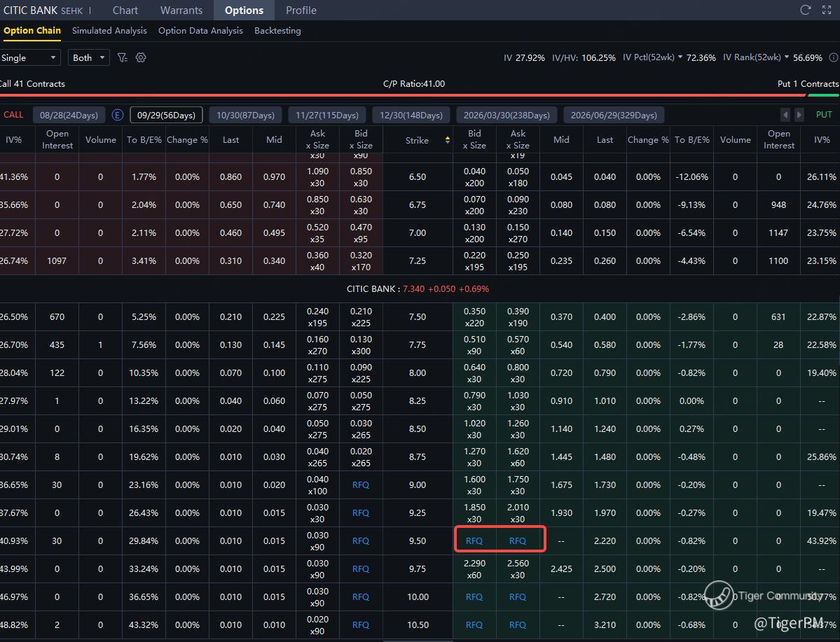Open the Both call/put dropdown
The width and height of the screenshot is (840, 642).
click(89, 57)
